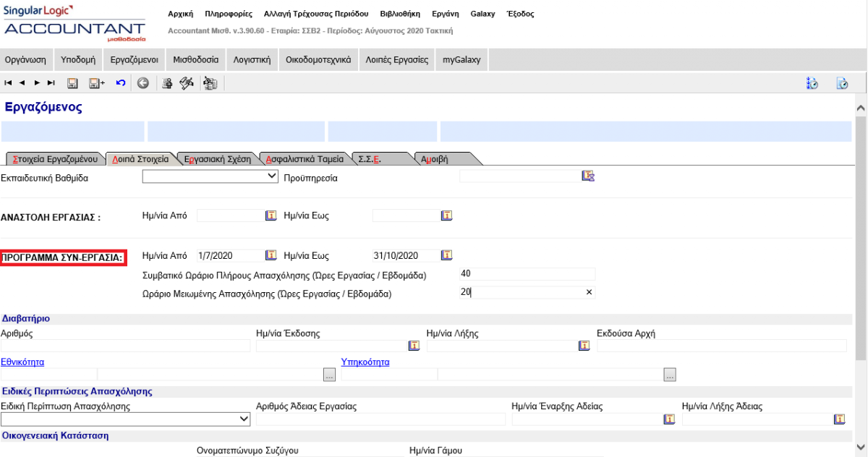Click the rightmost document gauge toolbar icon
This screenshot has width=868, height=457.
(842, 83)
